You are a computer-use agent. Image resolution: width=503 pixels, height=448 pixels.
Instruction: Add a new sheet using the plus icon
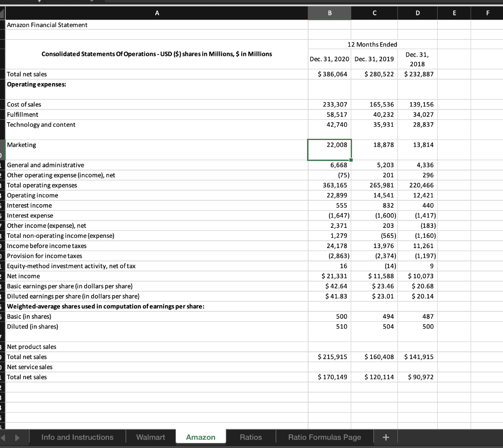coord(386,436)
